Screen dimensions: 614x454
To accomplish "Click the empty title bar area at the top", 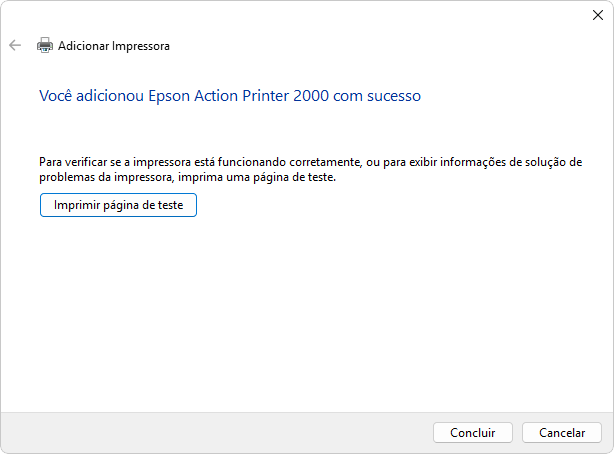I will (x=294, y=15).
